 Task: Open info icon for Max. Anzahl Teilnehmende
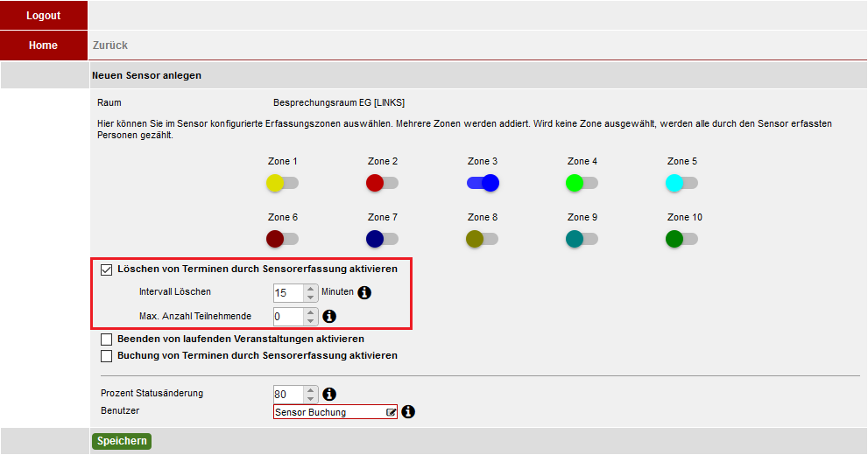[x=329, y=316]
